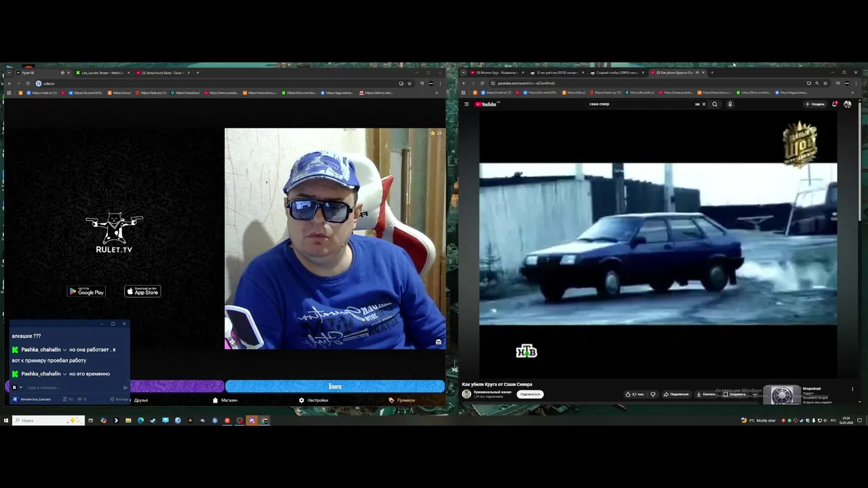Image resolution: width=868 pixels, height=488 pixels.
Task: Open the App Store download badge
Action: [142, 291]
